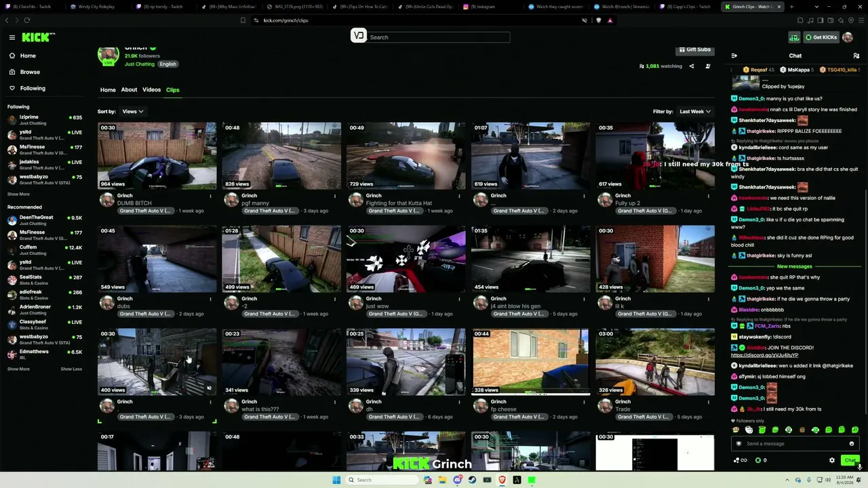Click options menu for DUMB BITCH clip
This screenshot has width=868, height=488.
pos(210,196)
